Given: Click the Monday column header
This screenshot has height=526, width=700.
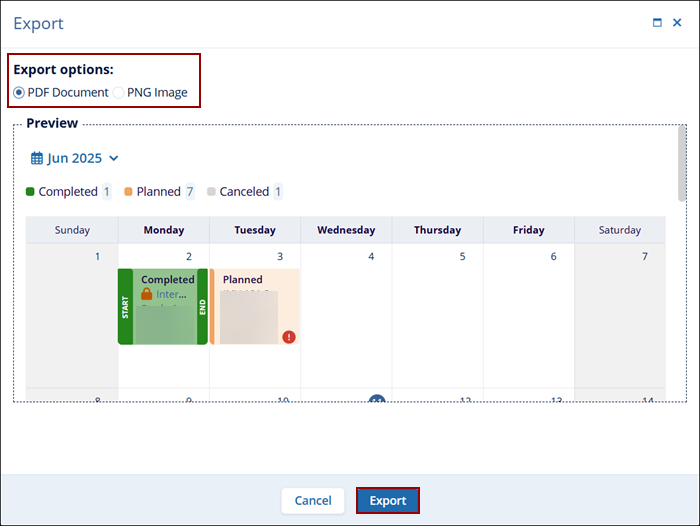Looking at the screenshot, I should click(163, 230).
